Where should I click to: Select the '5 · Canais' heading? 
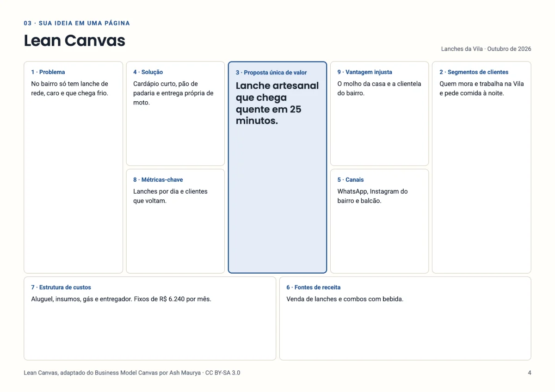click(351, 180)
